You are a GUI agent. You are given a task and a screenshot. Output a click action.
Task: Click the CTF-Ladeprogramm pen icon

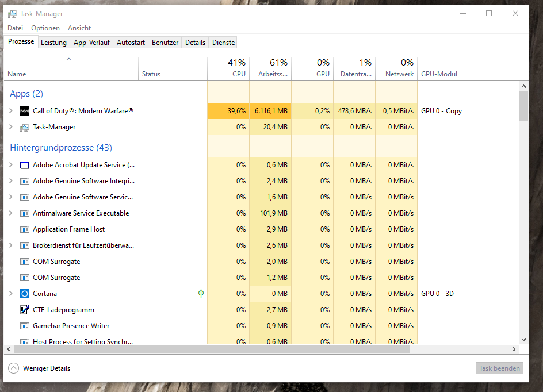pos(25,310)
